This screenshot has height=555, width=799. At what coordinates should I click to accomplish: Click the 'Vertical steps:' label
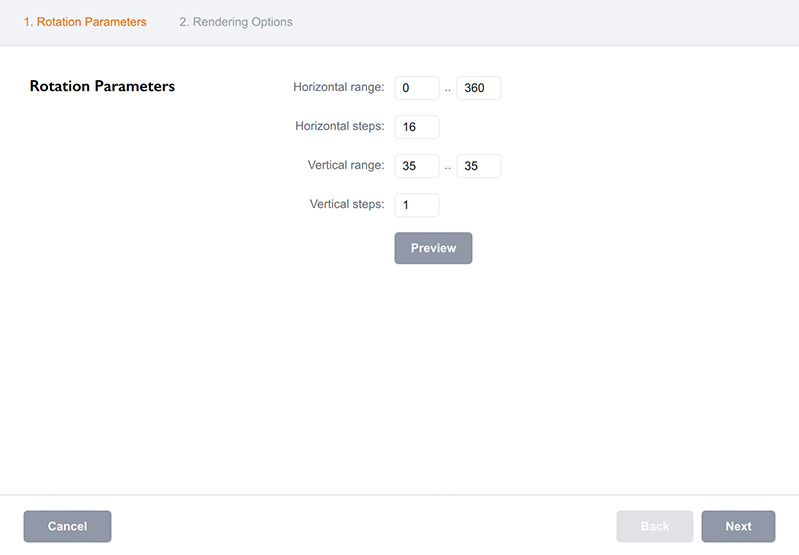[x=347, y=204]
